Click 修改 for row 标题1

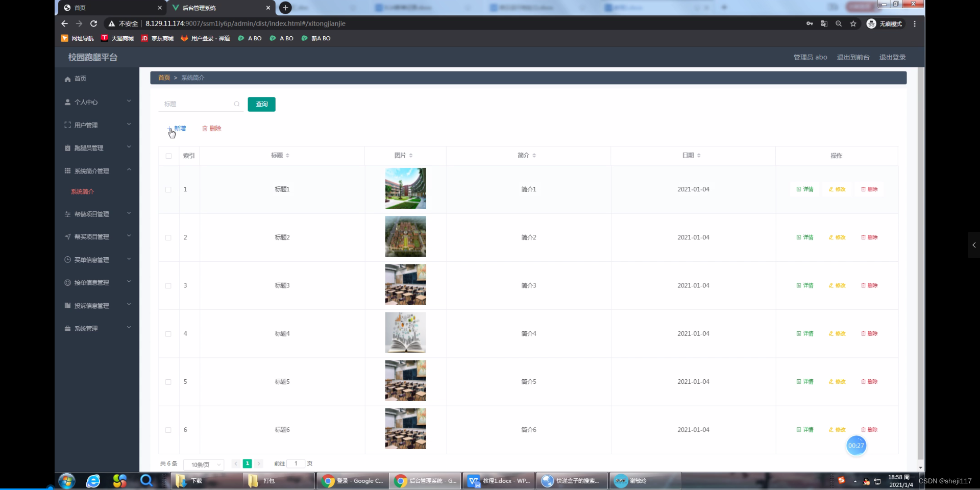(837, 189)
